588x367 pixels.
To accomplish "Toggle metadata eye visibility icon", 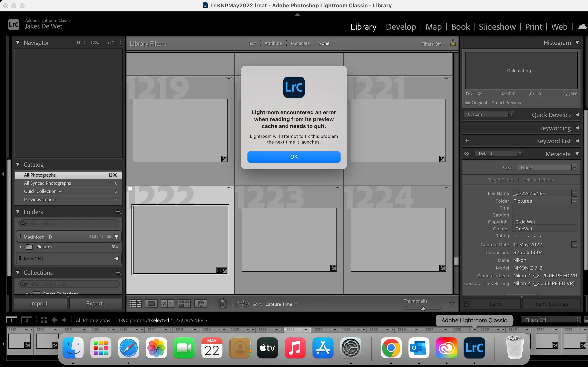I will coord(467,154).
